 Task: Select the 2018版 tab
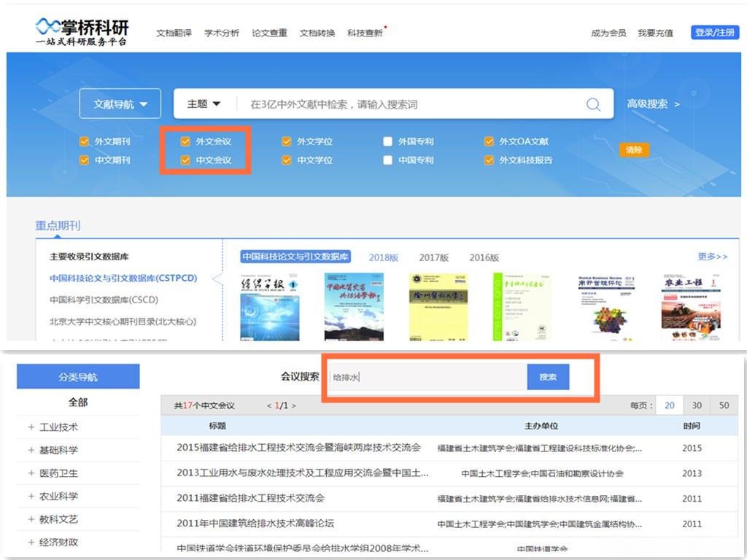(384, 257)
